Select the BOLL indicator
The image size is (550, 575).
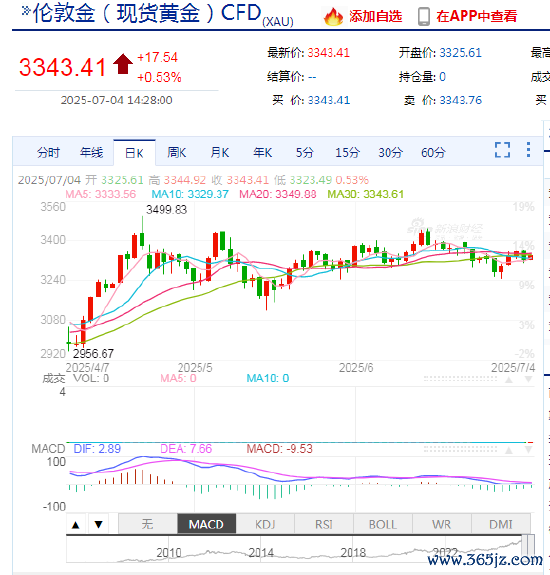(x=383, y=524)
